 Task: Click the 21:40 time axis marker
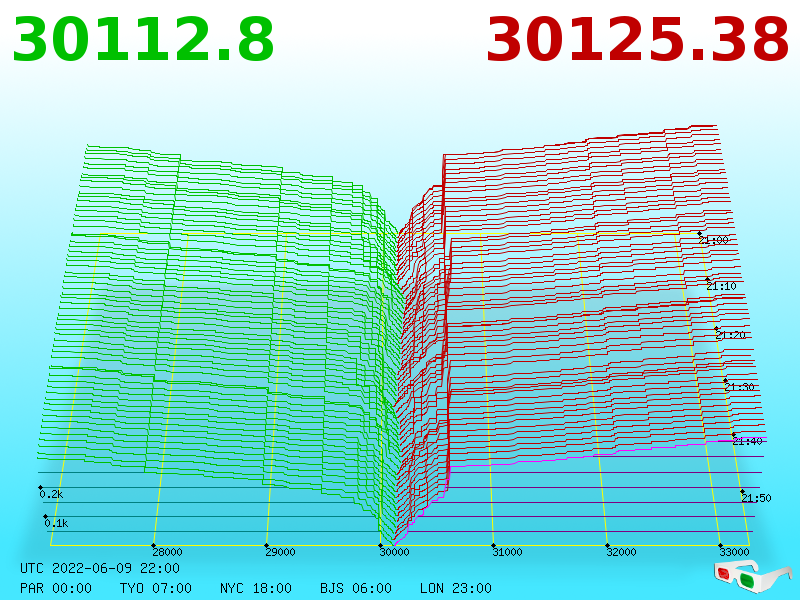[747, 441]
